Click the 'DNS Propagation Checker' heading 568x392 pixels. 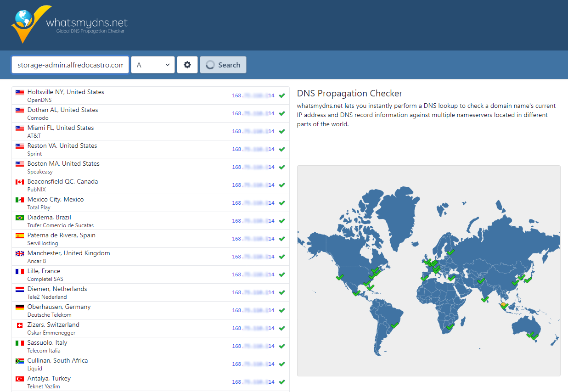pyautogui.click(x=349, y=94)
